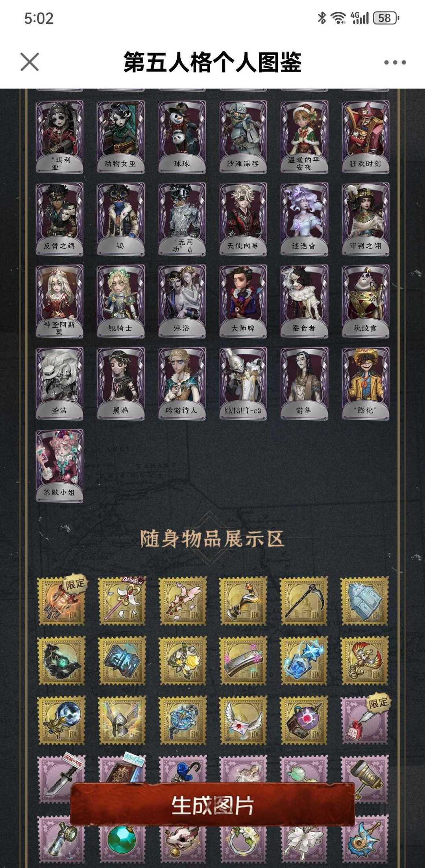Select the 吟游诗人 costume card
The height and width of the screenshot is (868, 425).
click(182, 384)
